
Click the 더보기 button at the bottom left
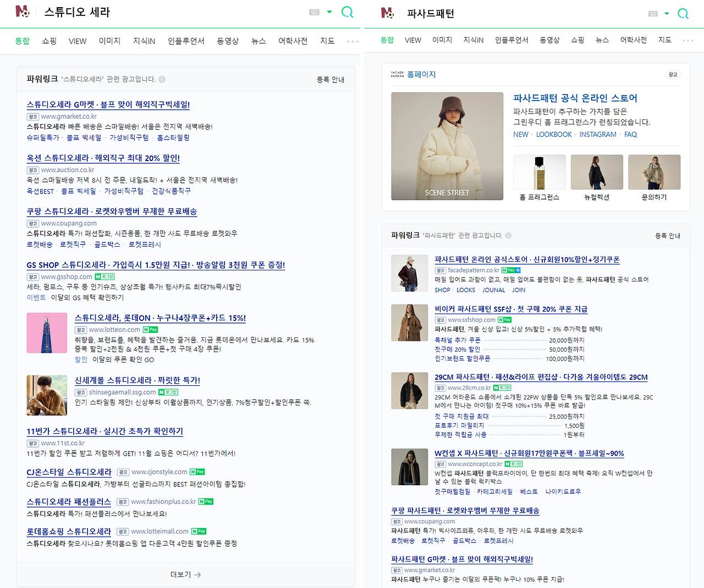point(185,574)
